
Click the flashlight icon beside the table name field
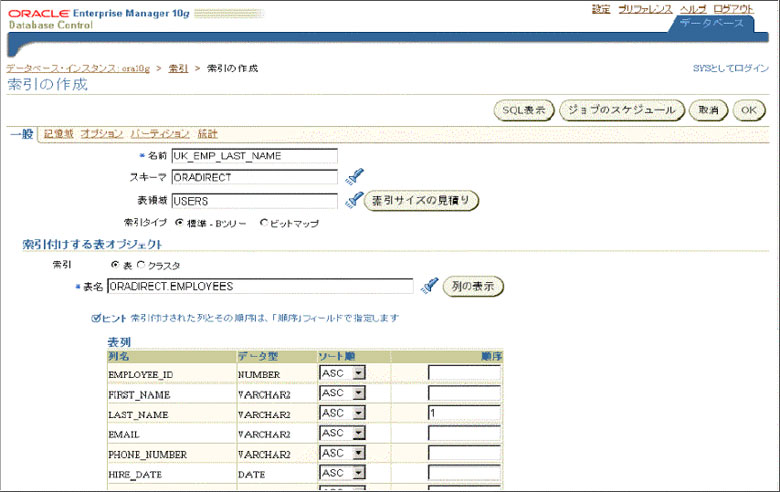(429, 287)
